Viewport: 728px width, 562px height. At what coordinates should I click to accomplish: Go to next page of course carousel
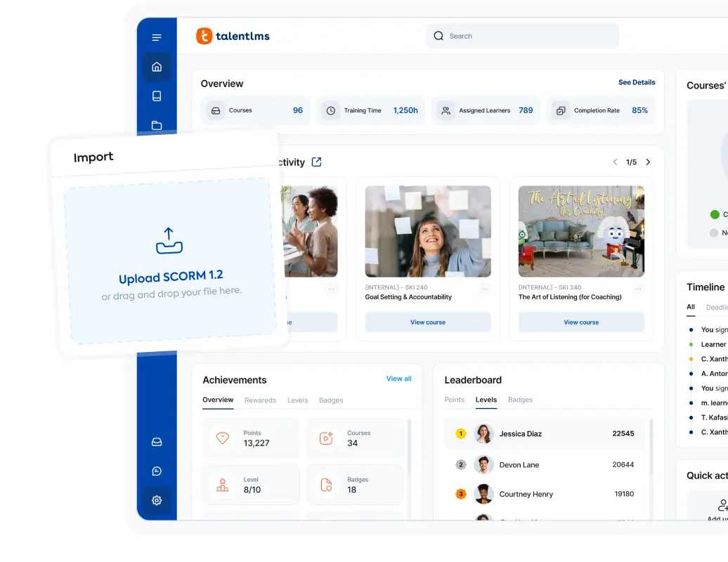coord(648,162)
